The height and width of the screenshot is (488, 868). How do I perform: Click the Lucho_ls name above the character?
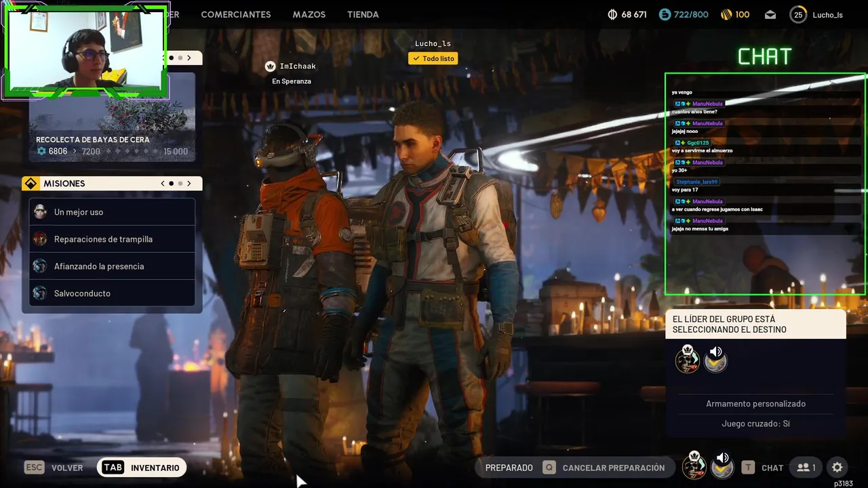pyautogui.click(x=433, y=43)
